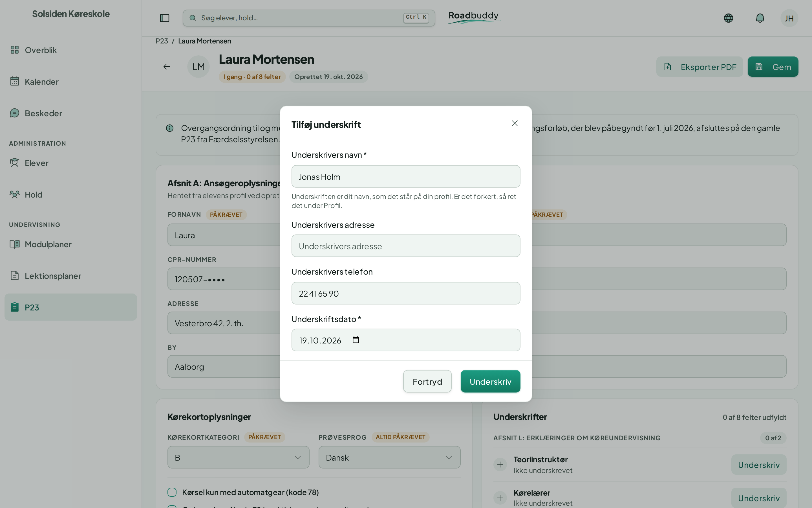This screenshot has width=812, height=508.
Task: Focus the Underskrivers telefon field
Action: point(406,293)
